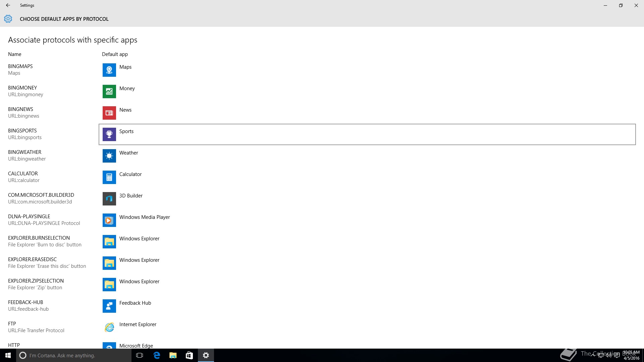Click the EXPLORER.BURNSELECTION protocol name

point(39,238)
